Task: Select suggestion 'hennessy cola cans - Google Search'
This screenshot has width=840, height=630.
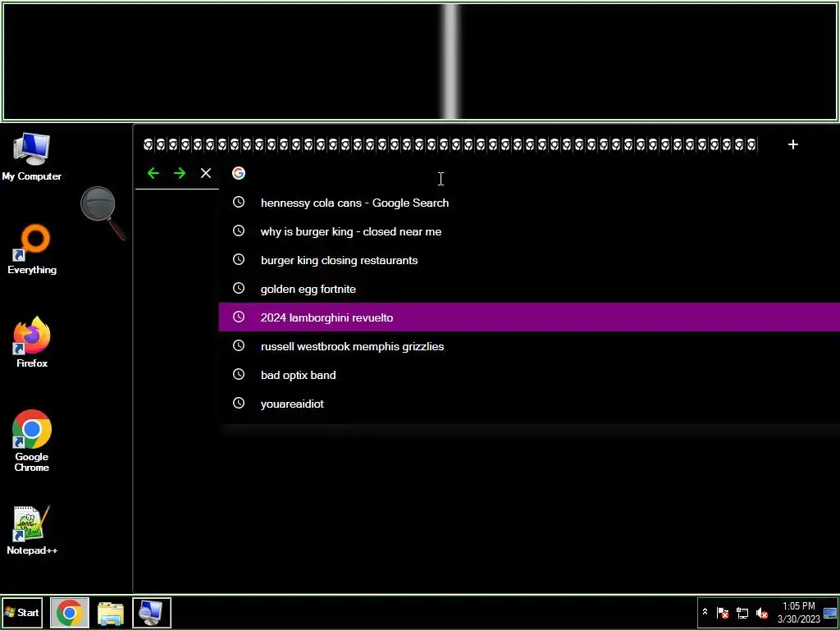Action: coord(529,203)
